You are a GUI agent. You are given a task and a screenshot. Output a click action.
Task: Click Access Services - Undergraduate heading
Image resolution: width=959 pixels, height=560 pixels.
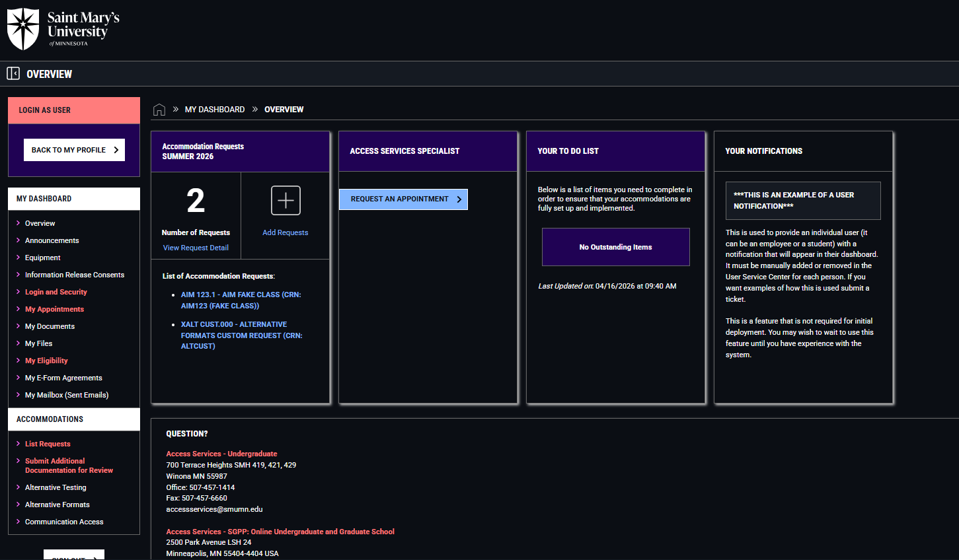tap(221, 454)
